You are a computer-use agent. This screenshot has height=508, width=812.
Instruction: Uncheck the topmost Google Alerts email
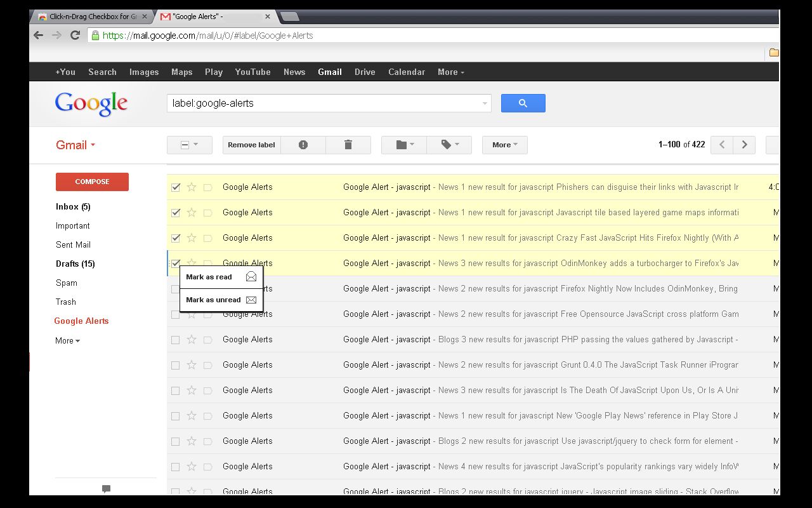[175, 187]
